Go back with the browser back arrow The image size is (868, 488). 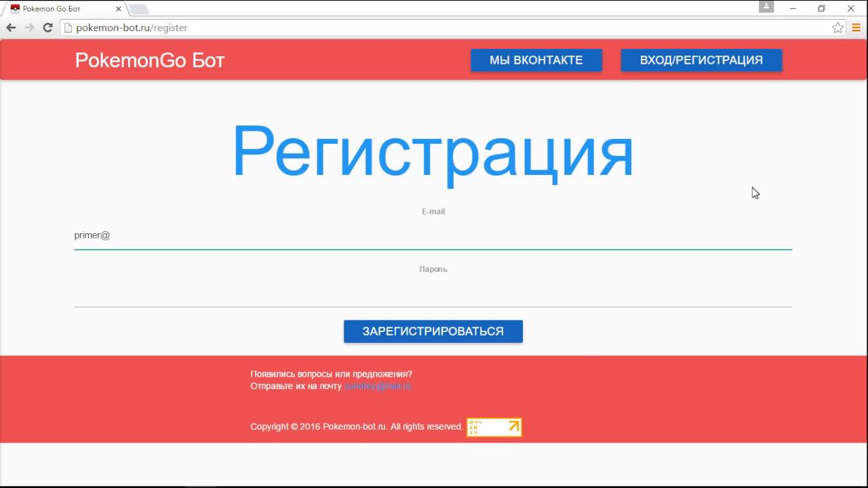tap(11, 28)
